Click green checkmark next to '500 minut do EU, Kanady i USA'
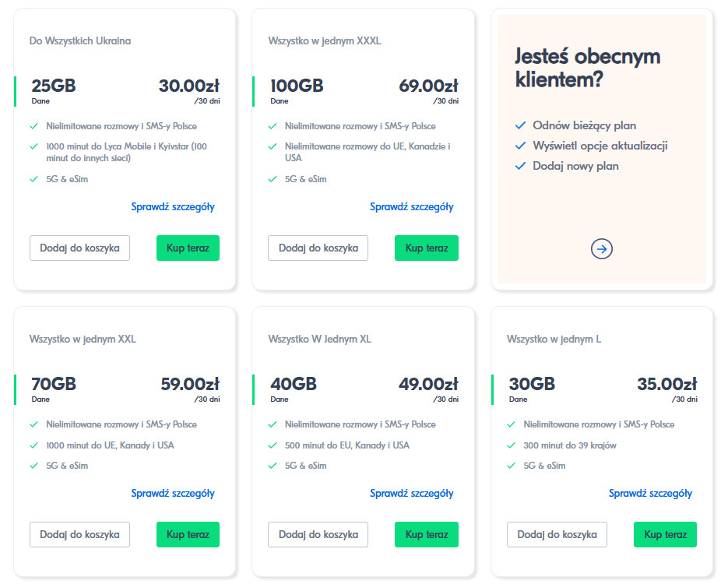Screen dimensions: 728x584 (x=273, y=445)
